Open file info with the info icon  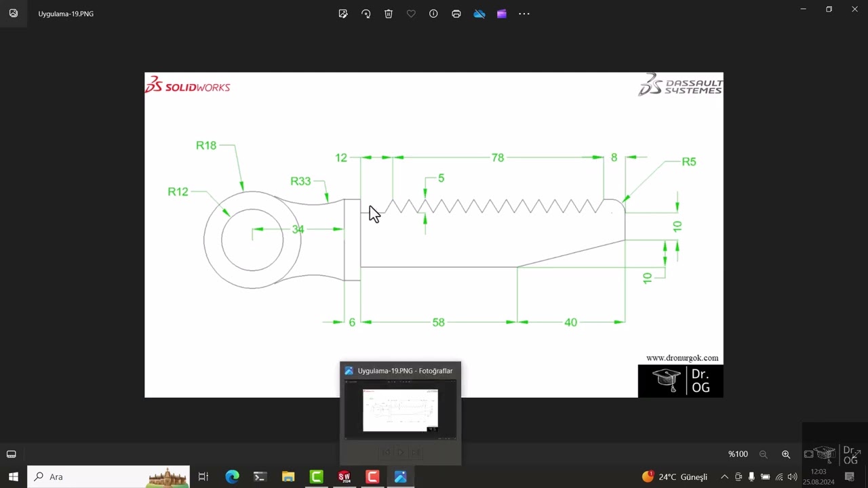click(433, 14)
